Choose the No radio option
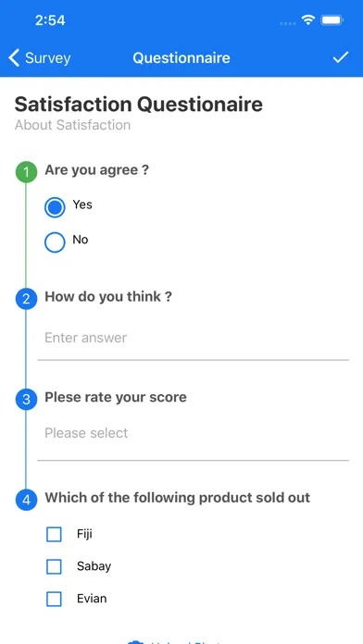This screenshot has height=644, width=363. pyautogui.click(x=55, y=242)
